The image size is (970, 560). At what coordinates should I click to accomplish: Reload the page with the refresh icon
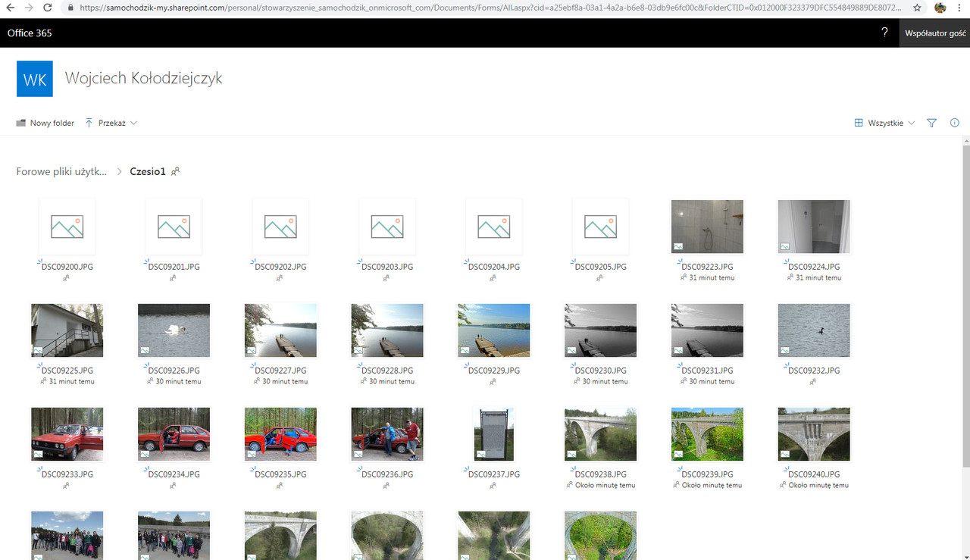coord(47,8)
